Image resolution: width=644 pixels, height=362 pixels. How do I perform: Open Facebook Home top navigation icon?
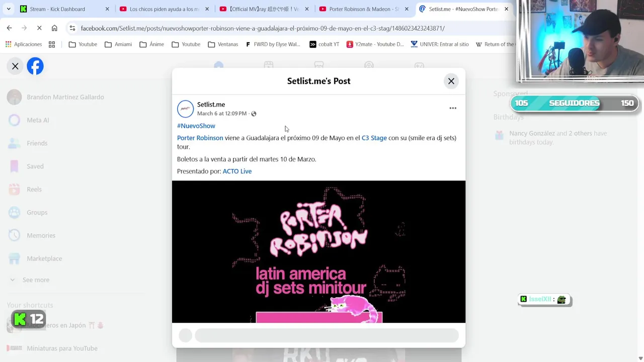218,65
